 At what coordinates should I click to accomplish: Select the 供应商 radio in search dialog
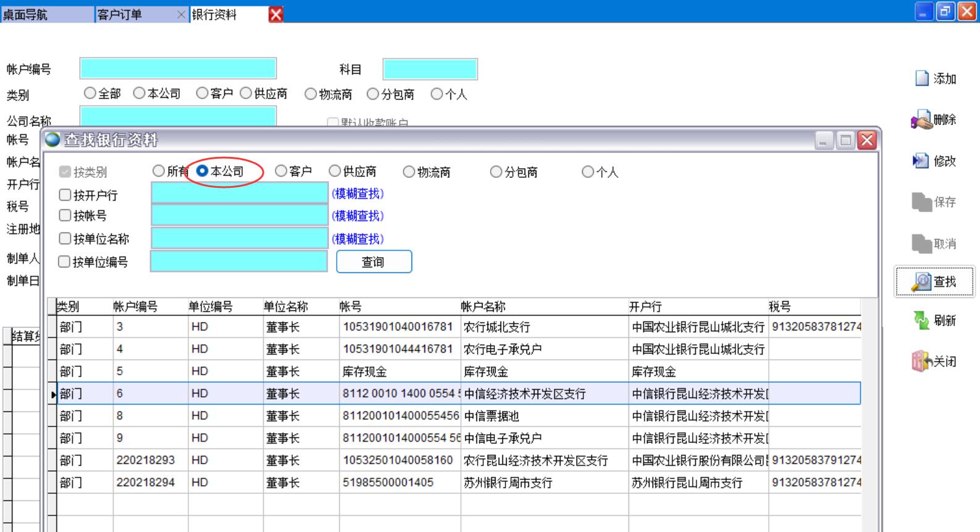click(x=335, y=171)
